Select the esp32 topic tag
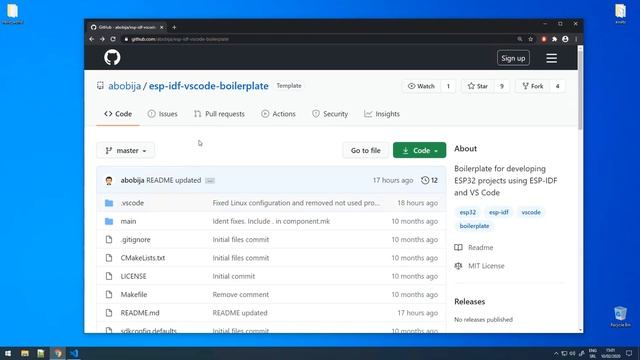This screenshot has width=640, height=360. point(468,212)
